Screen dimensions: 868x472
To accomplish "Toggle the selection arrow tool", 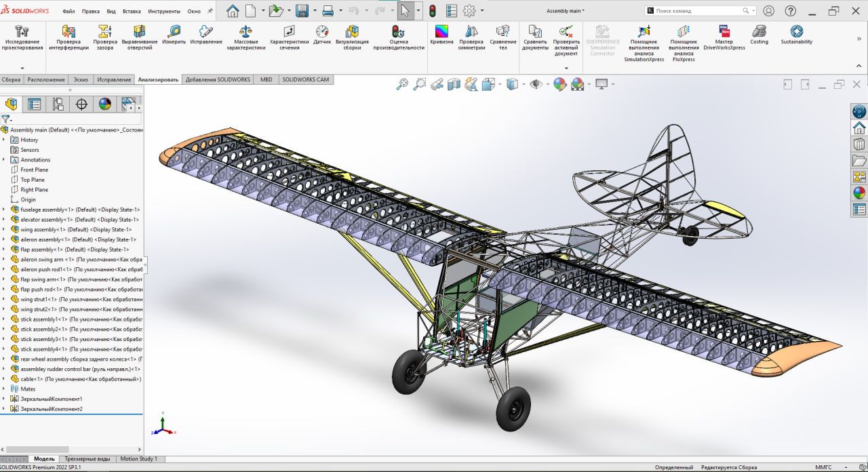I will (405, 11).
